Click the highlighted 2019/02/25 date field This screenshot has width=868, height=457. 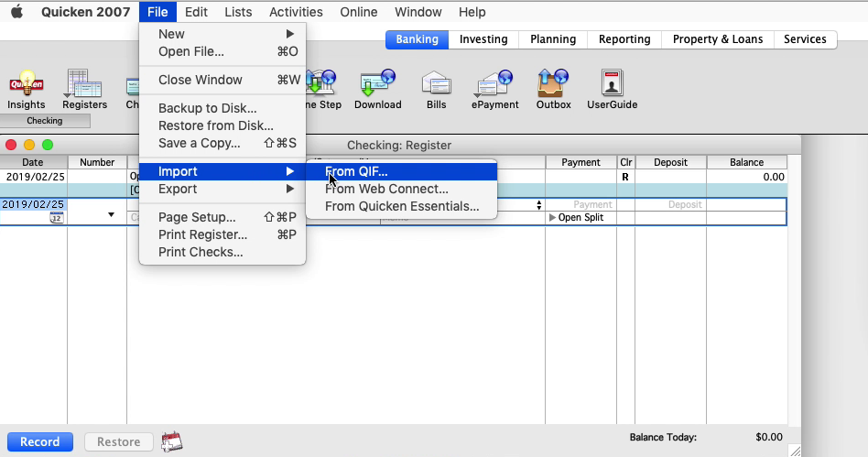click(x=33, y=204)
